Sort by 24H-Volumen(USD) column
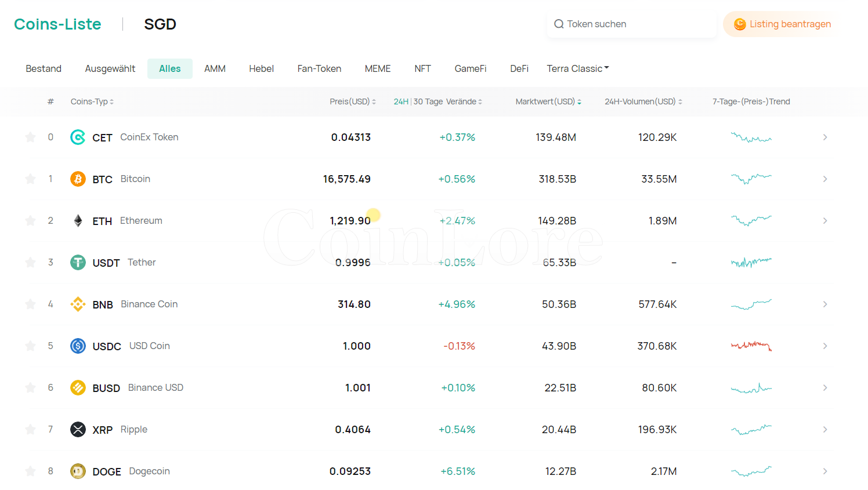The image size is (868, 490). click(x=643, y=101)
